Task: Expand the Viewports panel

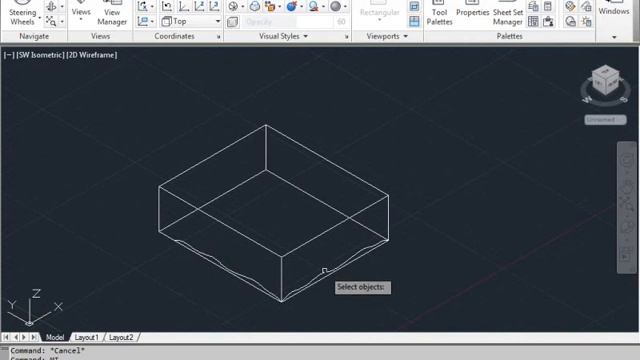Action: tap(387, 36)
